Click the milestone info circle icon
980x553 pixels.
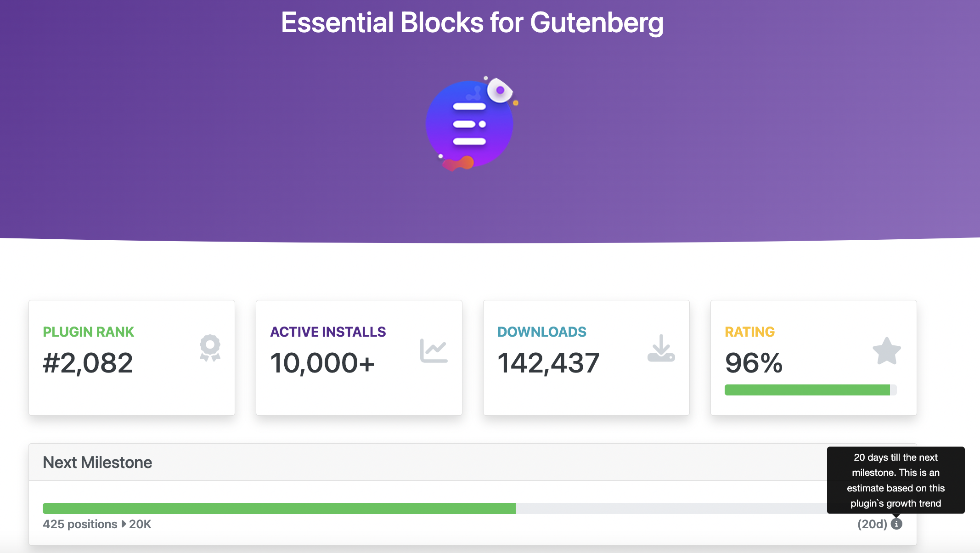tap(896, 524)
